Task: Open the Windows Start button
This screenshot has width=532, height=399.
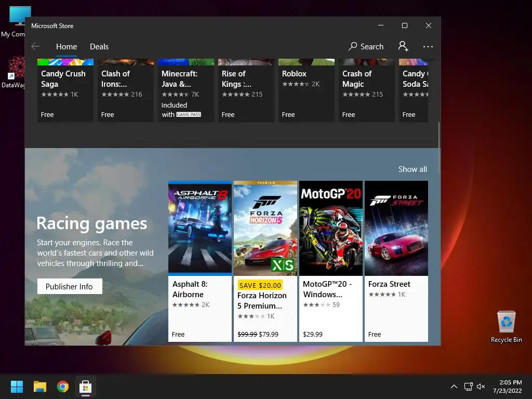Action: pos(17,387)
